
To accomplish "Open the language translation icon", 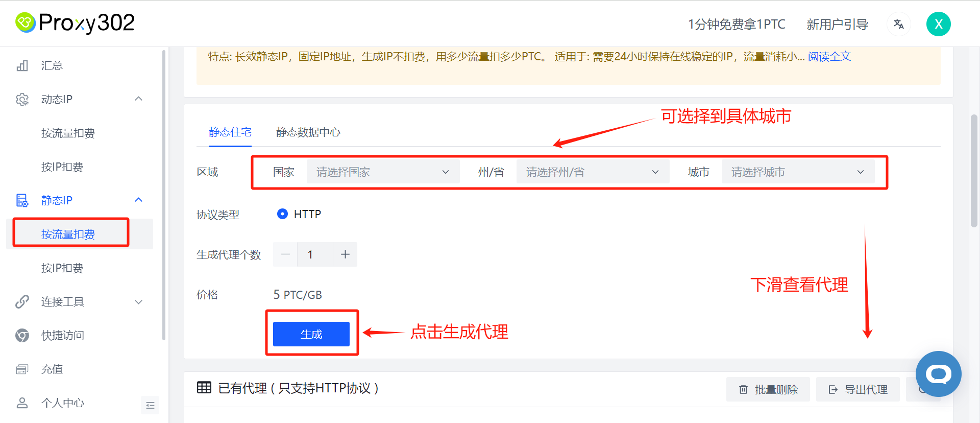I will pos(899,24).
